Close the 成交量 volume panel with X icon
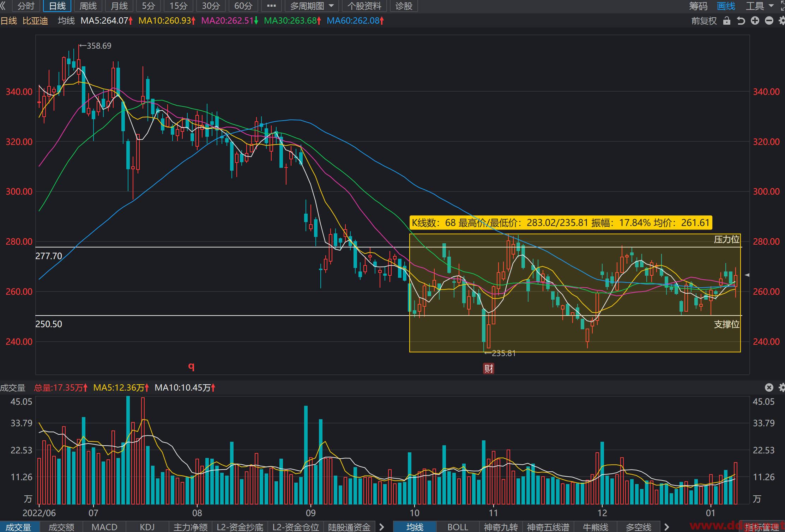 tap(769, 388)
